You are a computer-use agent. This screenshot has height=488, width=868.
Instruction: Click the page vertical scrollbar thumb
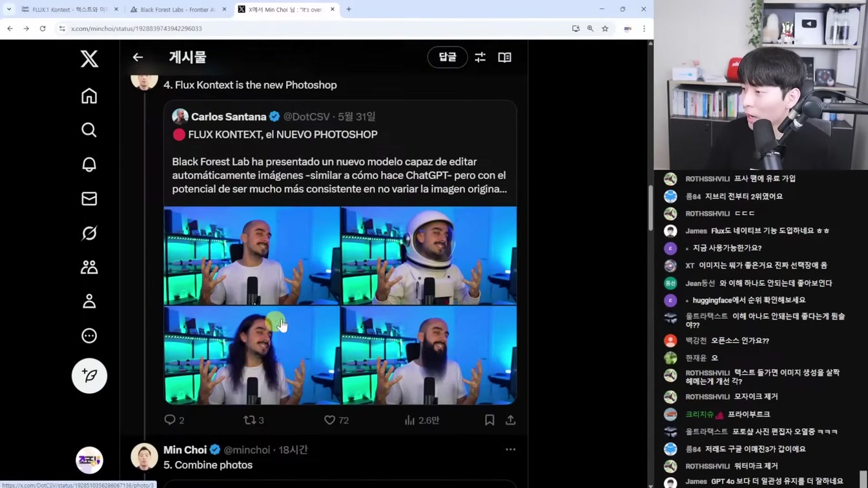[650, 208]
